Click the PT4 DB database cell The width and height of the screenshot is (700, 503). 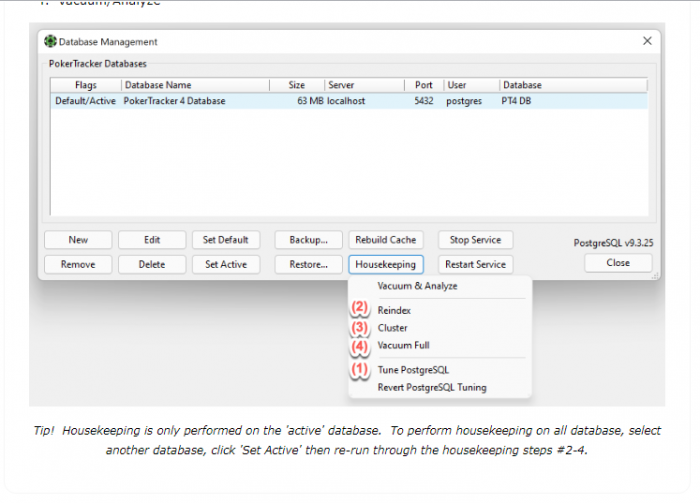[x=516, y=101]
